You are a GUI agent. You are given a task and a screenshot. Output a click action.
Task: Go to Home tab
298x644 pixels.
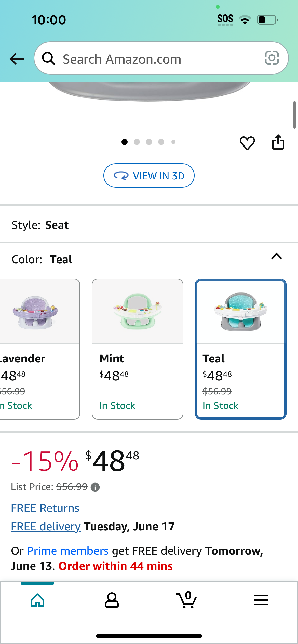pos(37,600)
